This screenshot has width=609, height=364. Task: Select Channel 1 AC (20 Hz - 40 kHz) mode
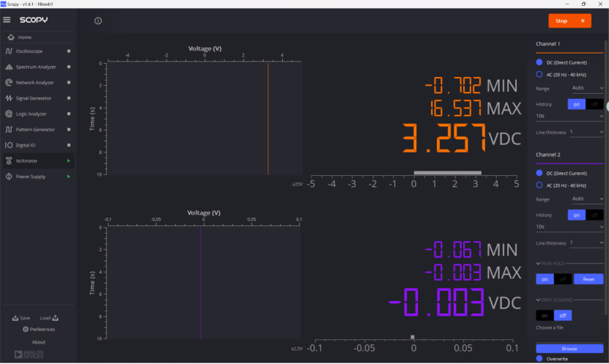coord(539,74)
